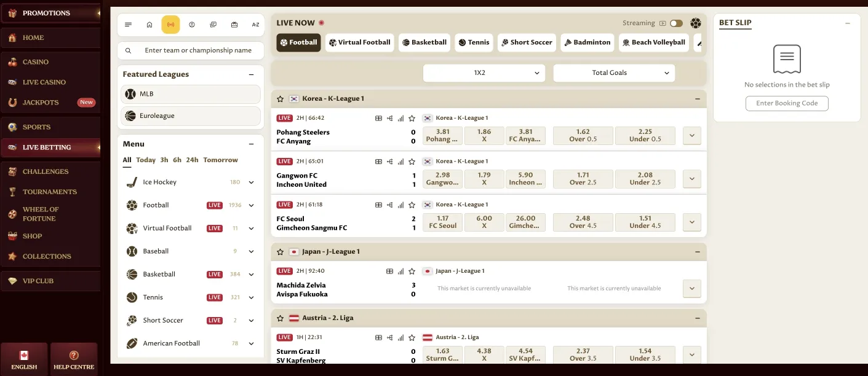Viewport: 868px width, 376px height.
Task: Click football icon next to Streaming toggle
Action: [x=695, y=23]
